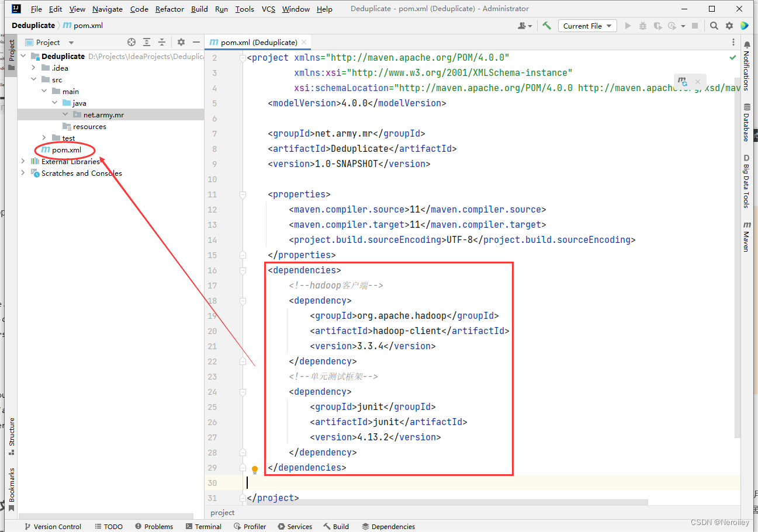Click the green Run button in toolbar
Screen dimensions: 758x532
pyautogui.click(x=628, y=26)
